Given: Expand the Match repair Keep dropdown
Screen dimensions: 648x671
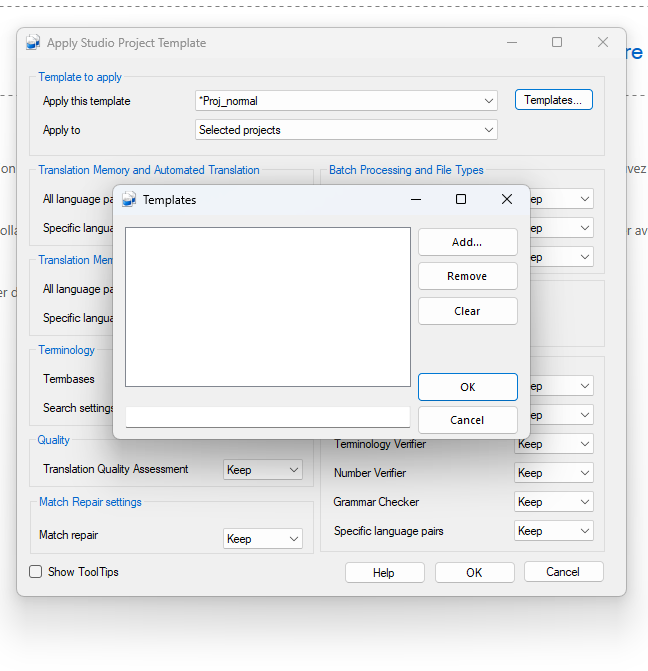Looking at the screenshot, I should 263,538.
